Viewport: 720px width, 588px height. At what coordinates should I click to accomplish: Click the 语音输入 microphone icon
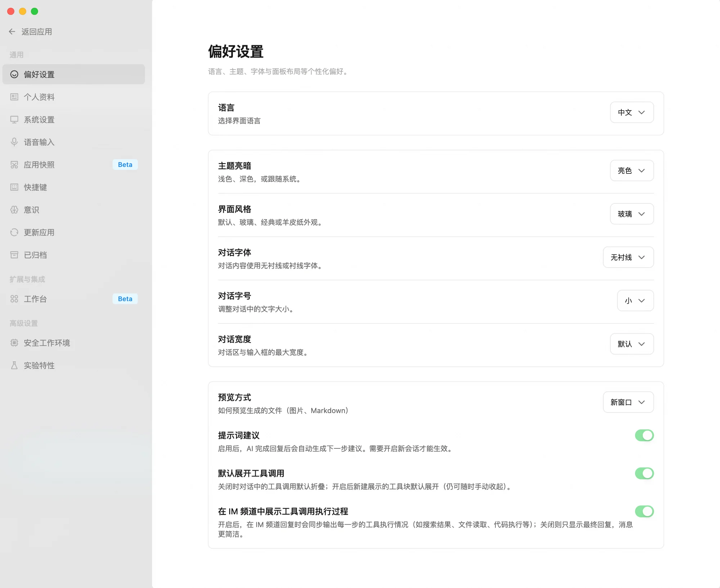(x=14, y=142)
